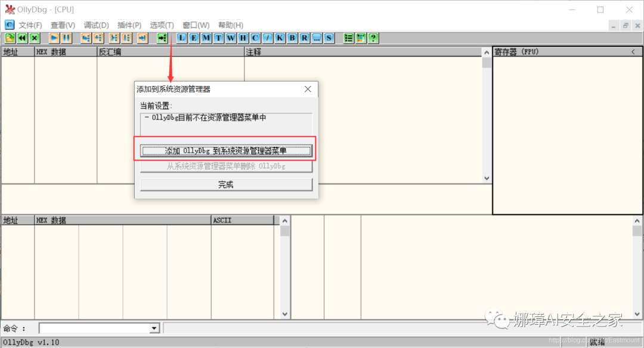Click into the 命令 command input field
The image size is (644, 348).
point(94,328)
